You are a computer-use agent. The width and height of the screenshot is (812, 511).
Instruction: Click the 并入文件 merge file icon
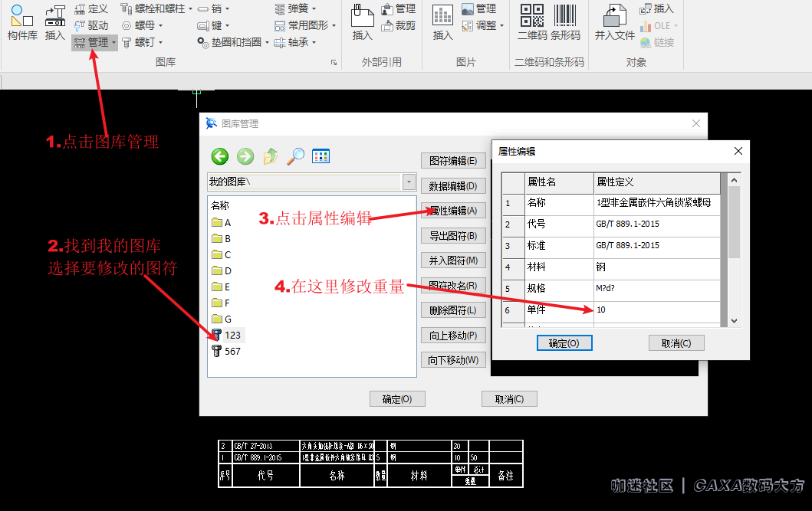click(615, 22)
